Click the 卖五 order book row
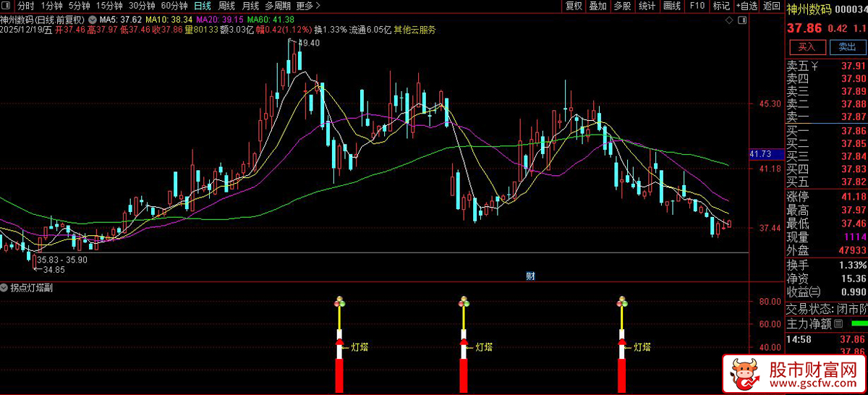Screen dimensions: 868x395 [827, 66]
